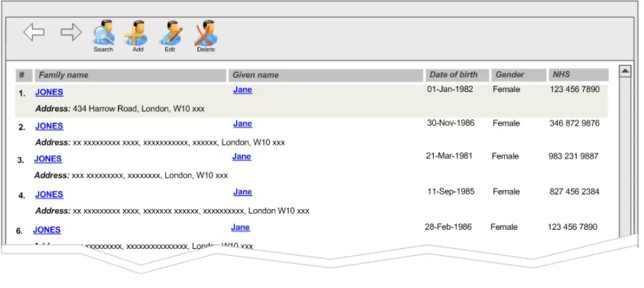This screenshot has width=644, height=288.
Task: Open JONES link in row 1
Action: click(x=49, y=92)
